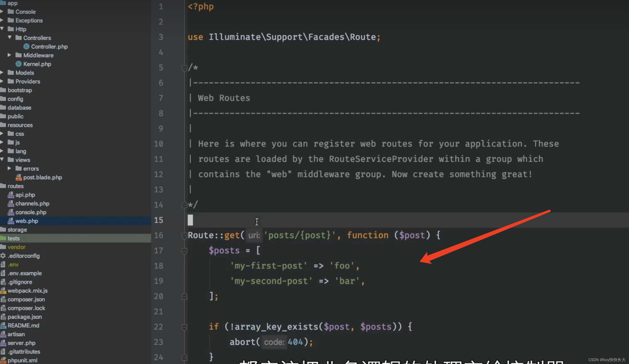Select the bootstrap folder
Screen dimensions: 629x364
point(20,90)
